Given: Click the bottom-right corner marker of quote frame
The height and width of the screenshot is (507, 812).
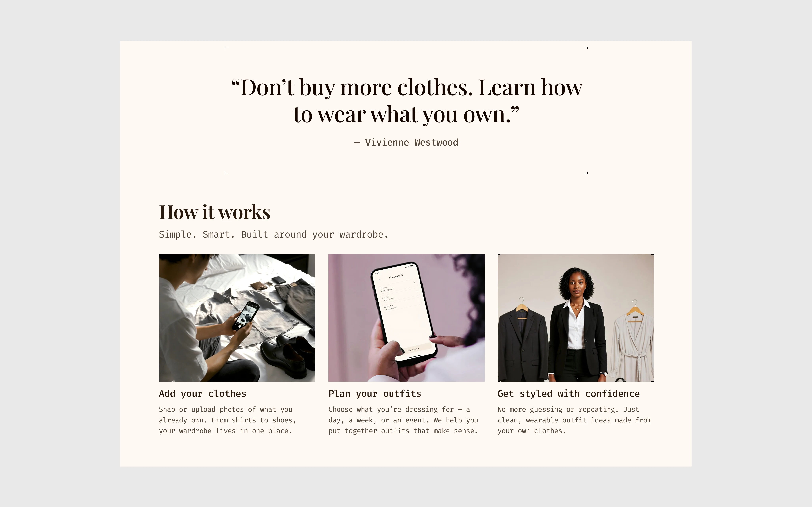Looking at the screenshot, I should coord(586,173).
